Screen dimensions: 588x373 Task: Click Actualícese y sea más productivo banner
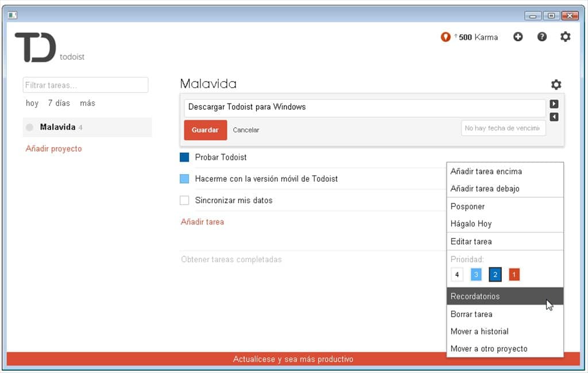click(x=293, y=359)
